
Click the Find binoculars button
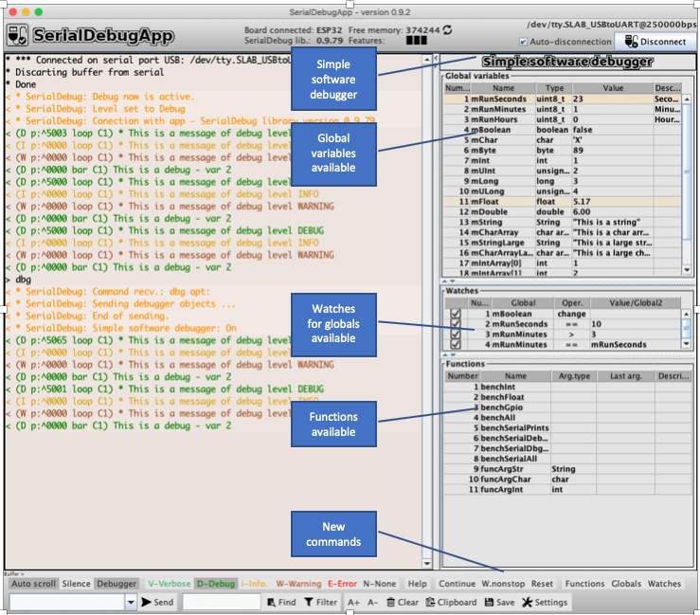281,602
